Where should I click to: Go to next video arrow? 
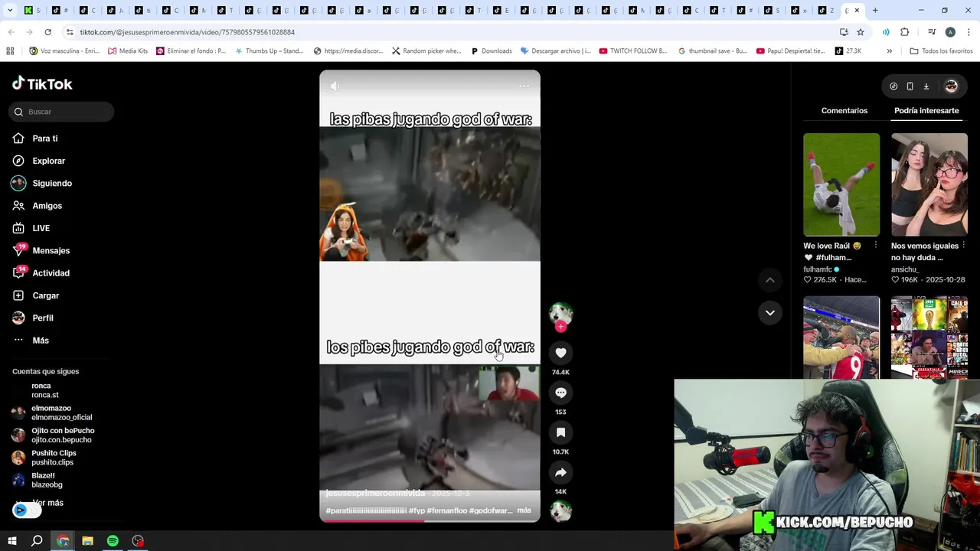[770, 312]
